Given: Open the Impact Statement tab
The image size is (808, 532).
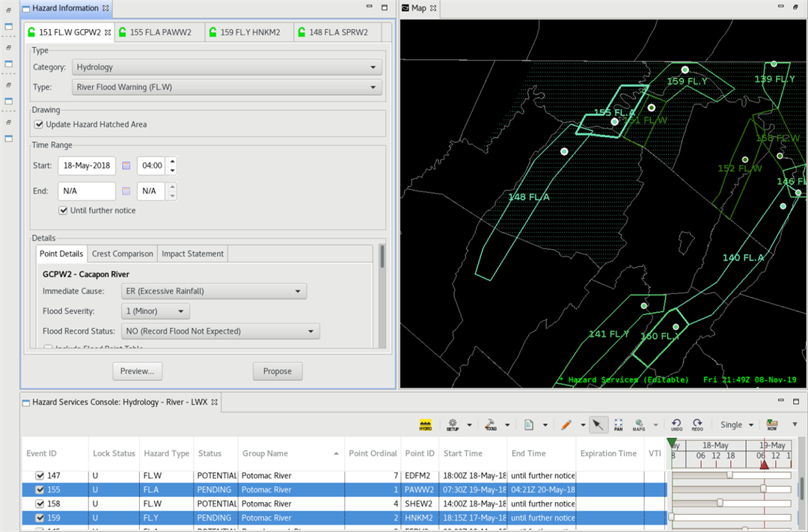Looking at the screenshot, I should pos(192,254).
